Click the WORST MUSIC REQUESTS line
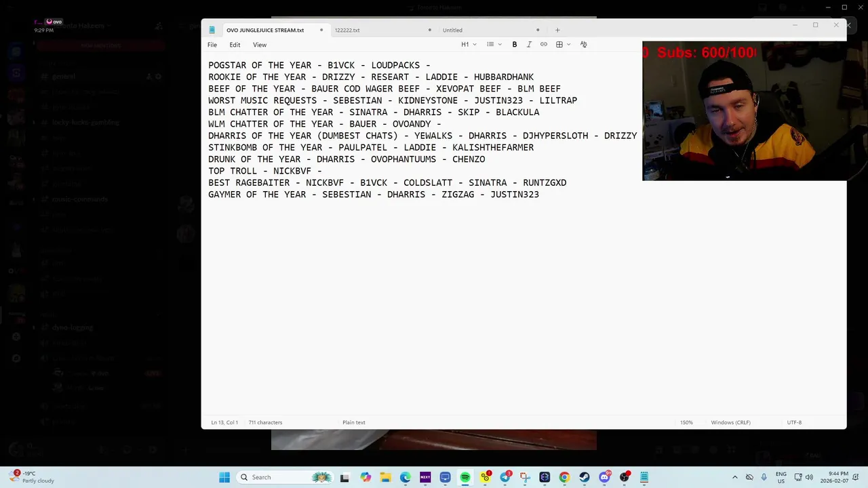The width and height of the screenshot is (868, 488). pos(393,100)
